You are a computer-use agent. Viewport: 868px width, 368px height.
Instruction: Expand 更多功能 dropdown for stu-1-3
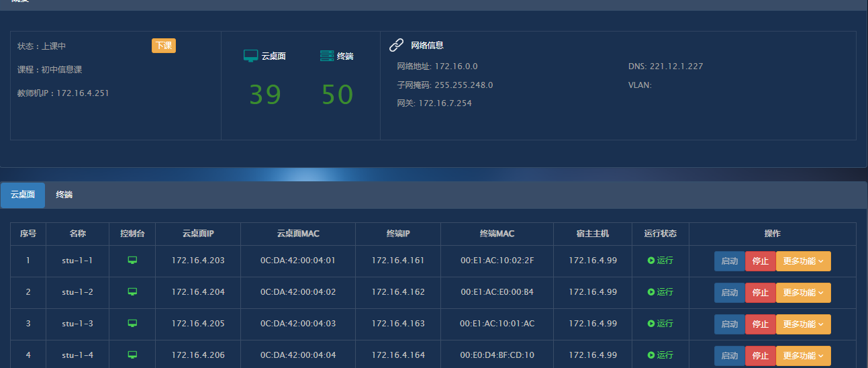click(x=803, y=324)
